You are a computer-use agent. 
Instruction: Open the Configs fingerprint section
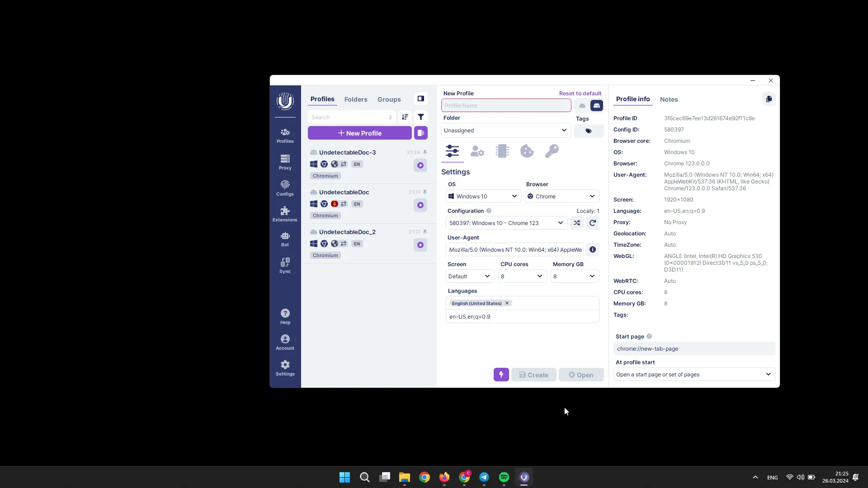point(285,188)
